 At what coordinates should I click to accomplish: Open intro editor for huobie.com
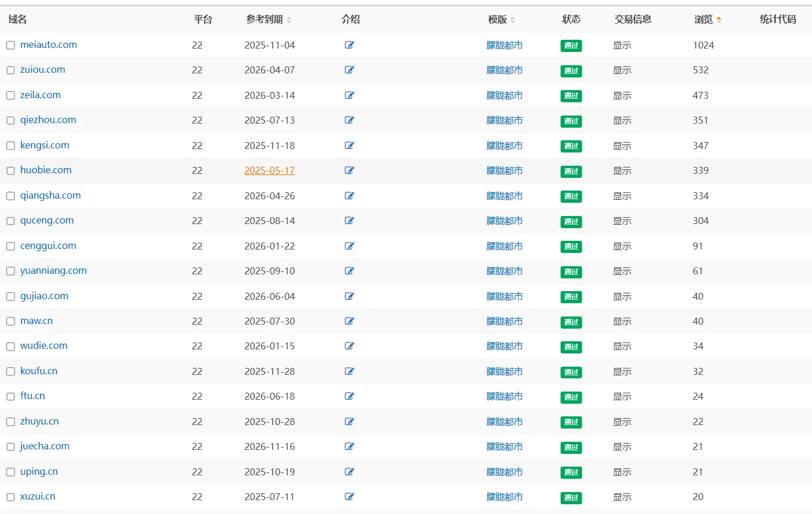tap(349, 170)
